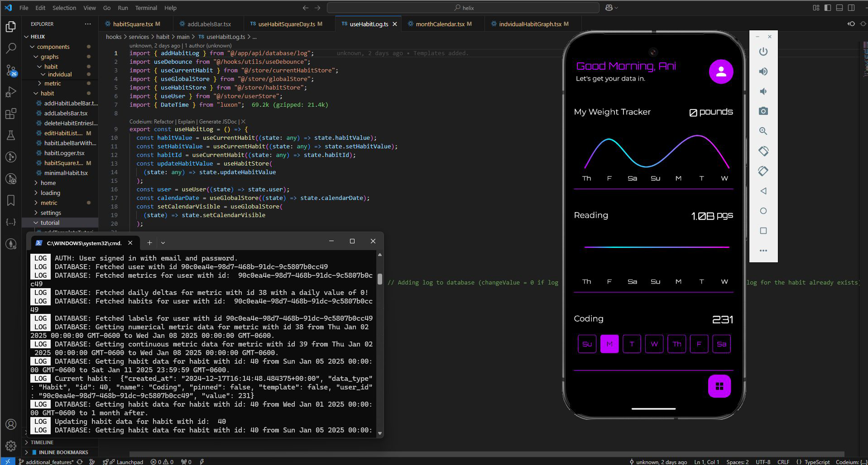
Task: Switch to monthCalendar.tsx tab
Action: (x=444, y=24)
